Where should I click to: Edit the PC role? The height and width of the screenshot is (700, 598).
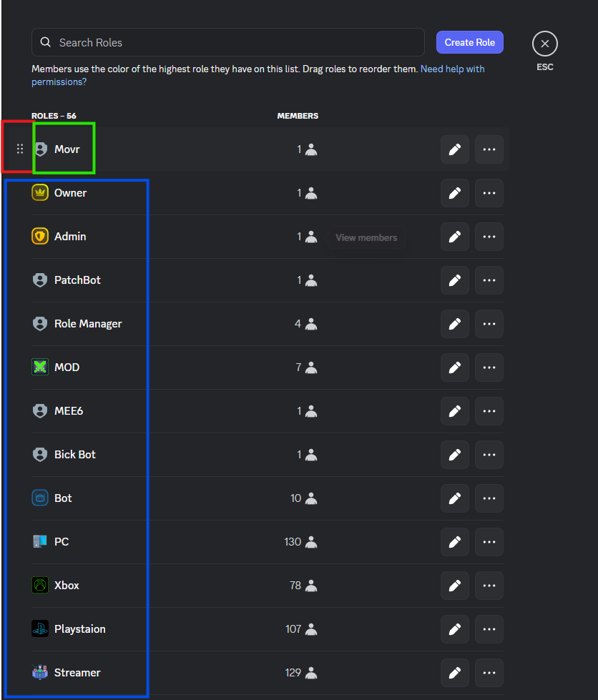[455, 542]
